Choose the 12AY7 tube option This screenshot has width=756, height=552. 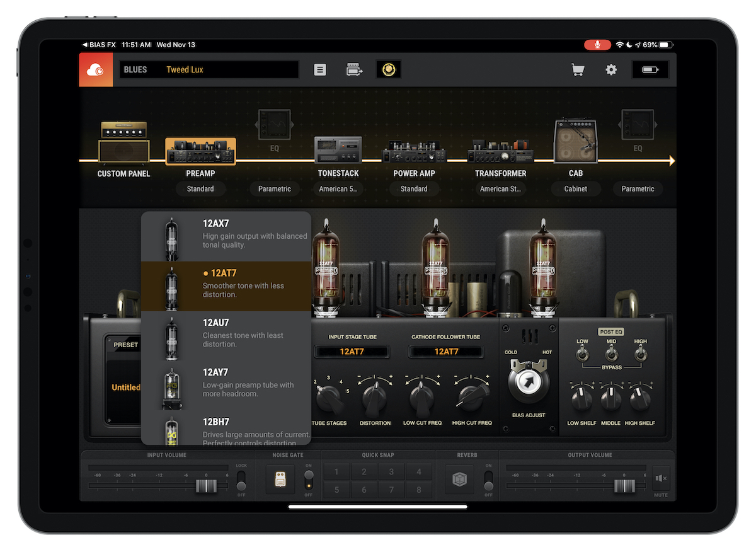[x=226, y=386]
